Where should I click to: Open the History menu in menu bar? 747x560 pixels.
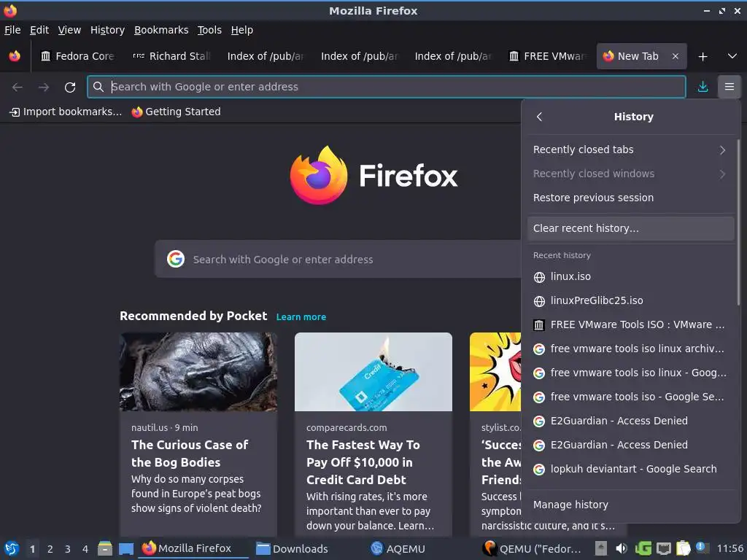pos(107,30)
